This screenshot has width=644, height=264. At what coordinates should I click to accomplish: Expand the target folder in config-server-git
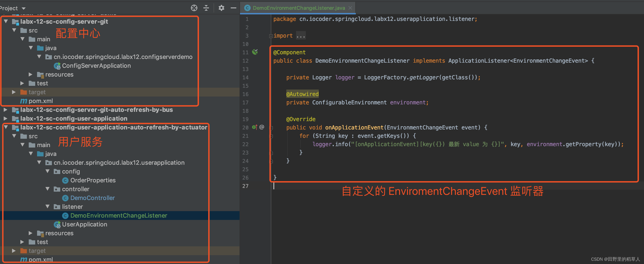14,92
